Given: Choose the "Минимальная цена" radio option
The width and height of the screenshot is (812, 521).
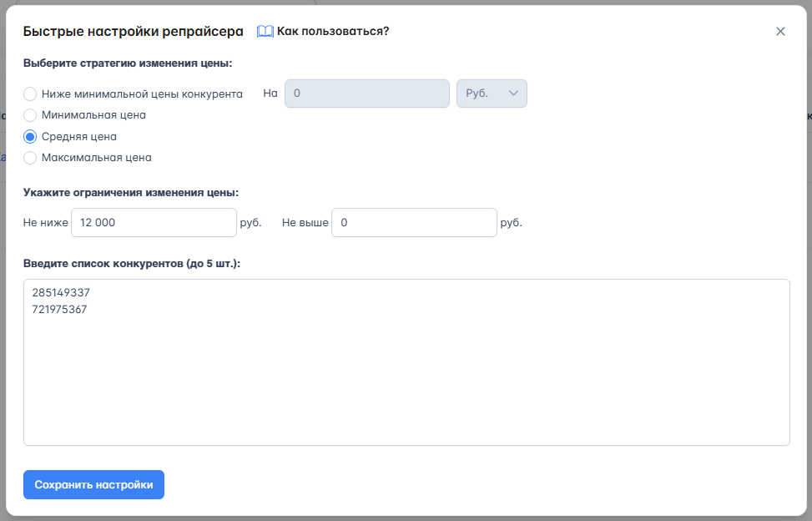Looking at the screenshot, I should (31, 115).
